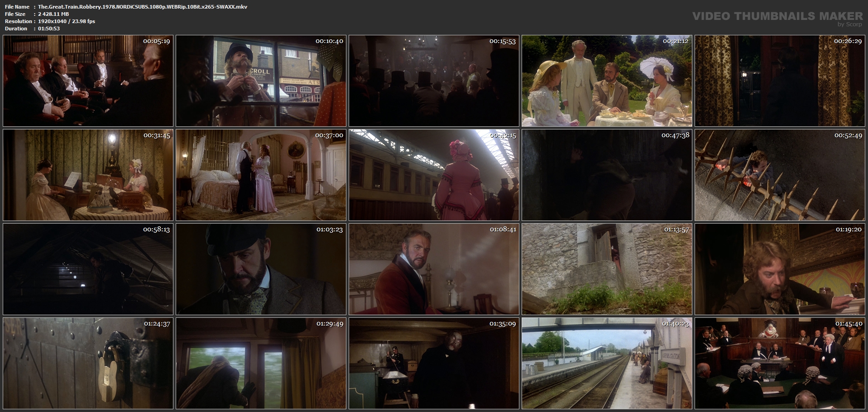Screen dimensions: 868x412
Task: Open the railway platform thumbnail 01:40:23
Action: click(607, 363)
